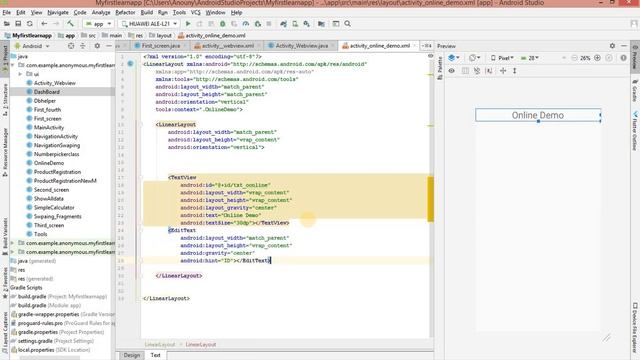The width and height of the screenshot is (640, 360).
Task: Open Project panel settings gear
Action: pos(97,46)
